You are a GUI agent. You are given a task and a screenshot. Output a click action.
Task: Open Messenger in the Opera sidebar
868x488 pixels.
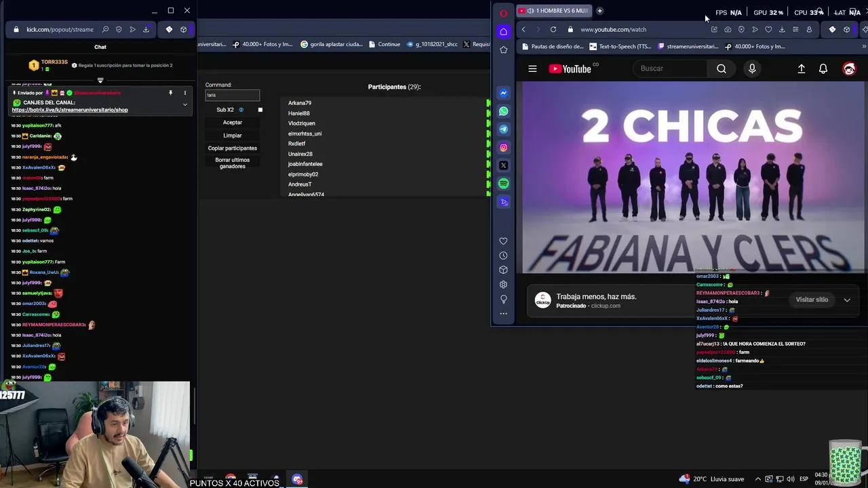click(x=503, y=93)
